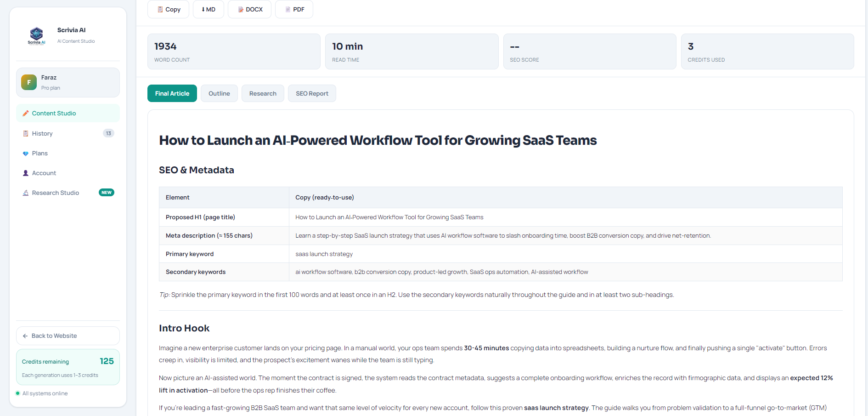This screenshot has height=416, width=868.
Task: Download article as MD
Action: [209, 9]
